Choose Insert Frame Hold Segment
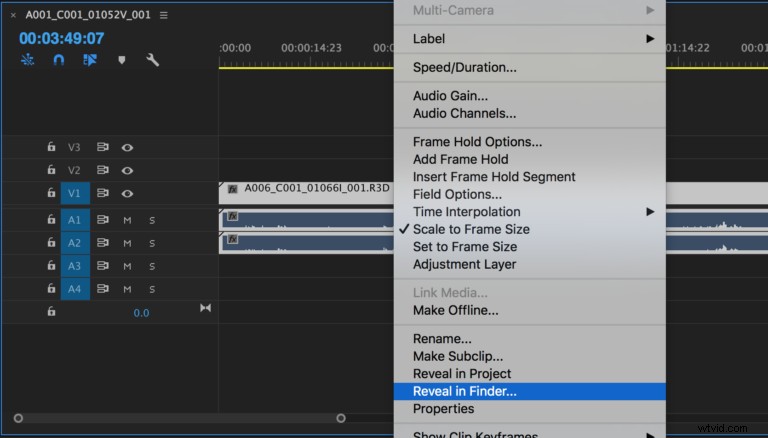The height and width of the screenshot is (438, 768). point(529,177)
